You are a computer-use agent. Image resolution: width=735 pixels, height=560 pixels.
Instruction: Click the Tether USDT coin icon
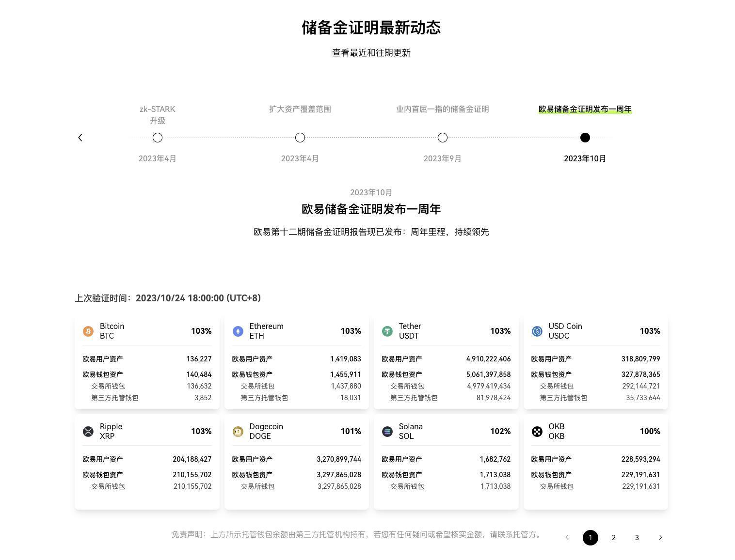387,331
